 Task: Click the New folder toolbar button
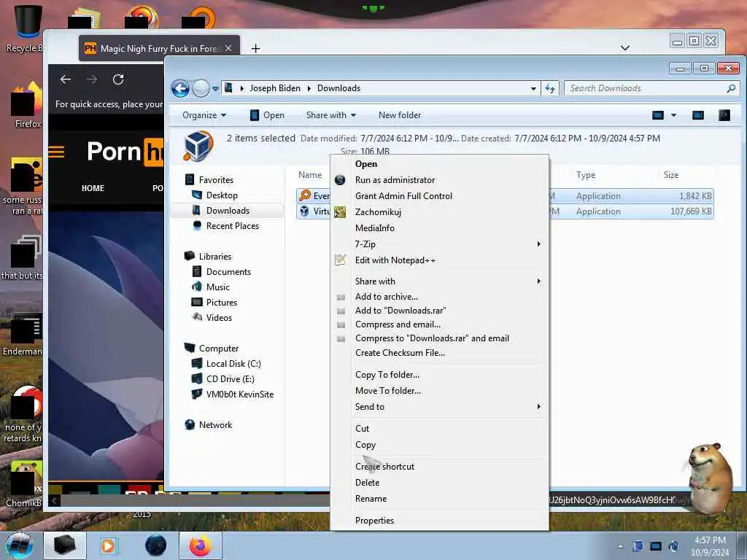[400, 115]
